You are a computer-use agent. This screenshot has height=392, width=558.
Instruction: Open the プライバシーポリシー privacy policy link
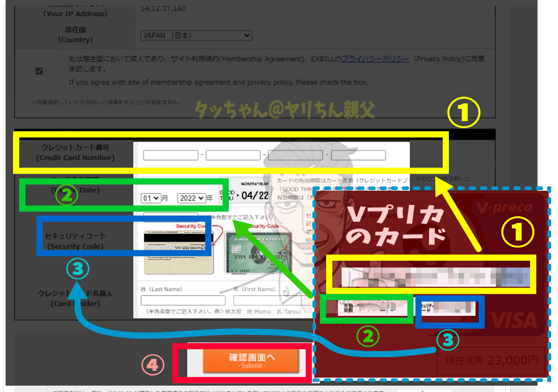pos(376,59)
